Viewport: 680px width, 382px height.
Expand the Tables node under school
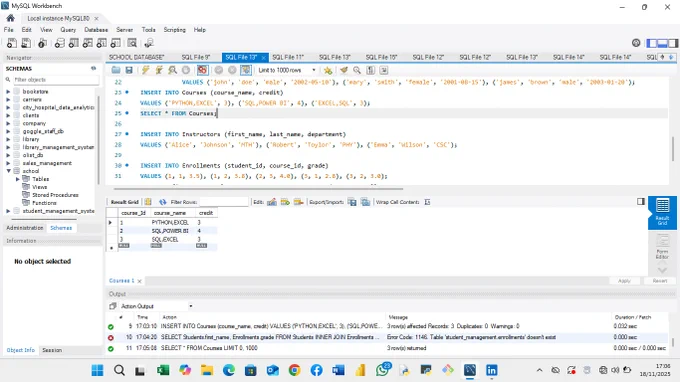click(x=18, y=179)
